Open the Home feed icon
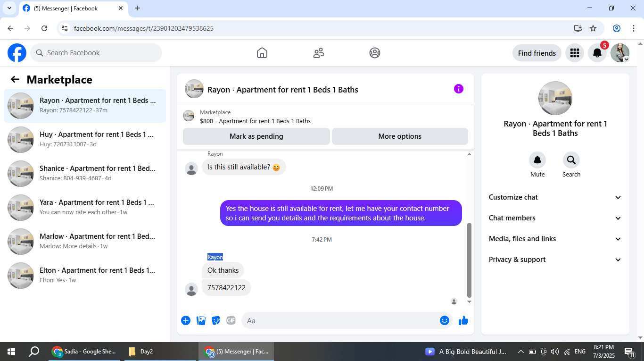The height and width of the screenshot is (361, 644). pos(262,53)
